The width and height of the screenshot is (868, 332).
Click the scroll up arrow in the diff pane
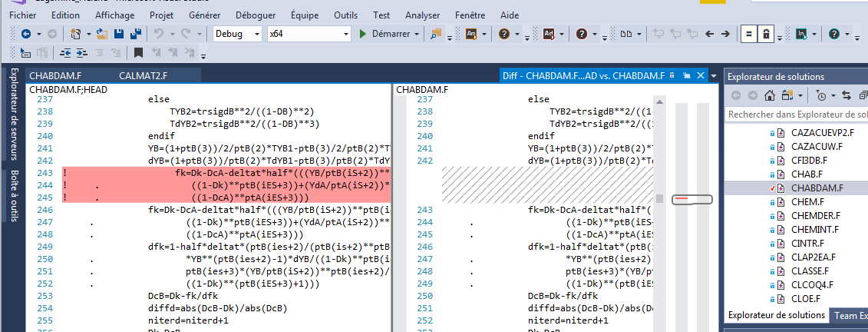click(x=658, y=101)
